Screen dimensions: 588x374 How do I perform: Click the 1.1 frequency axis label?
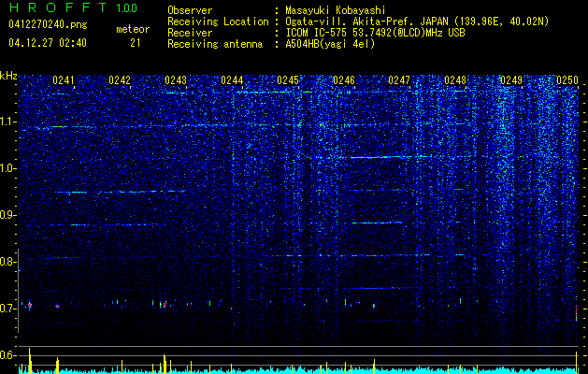[x=7, y=122]
